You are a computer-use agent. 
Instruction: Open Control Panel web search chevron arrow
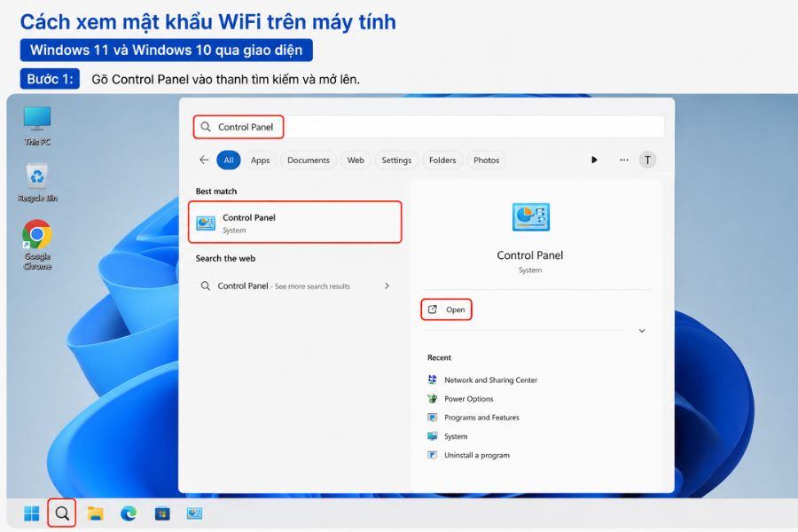coord(387,286)
